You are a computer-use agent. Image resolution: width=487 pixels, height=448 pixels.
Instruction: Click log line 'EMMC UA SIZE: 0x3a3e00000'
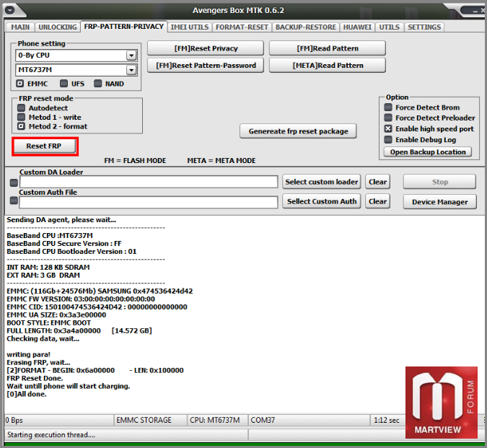pyautogui.click(x=56, y=315)
